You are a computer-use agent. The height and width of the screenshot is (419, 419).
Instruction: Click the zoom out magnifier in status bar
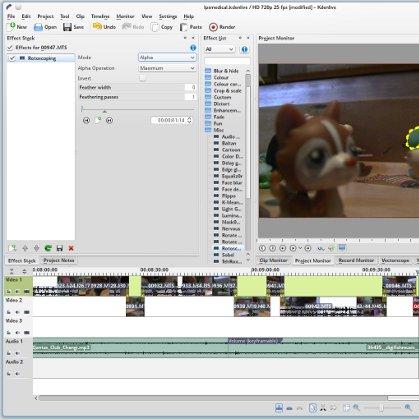(x=356, y=407)
